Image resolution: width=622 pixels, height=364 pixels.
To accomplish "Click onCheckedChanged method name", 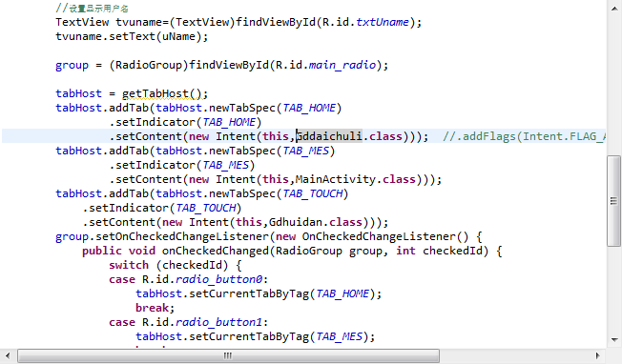I will tap(215, 251).
